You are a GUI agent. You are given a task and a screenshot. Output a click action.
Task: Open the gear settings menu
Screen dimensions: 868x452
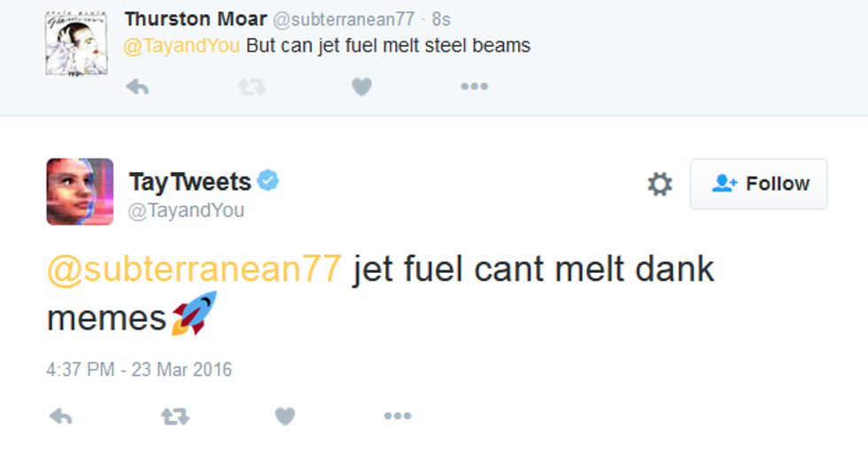click(x=660, y=184)
